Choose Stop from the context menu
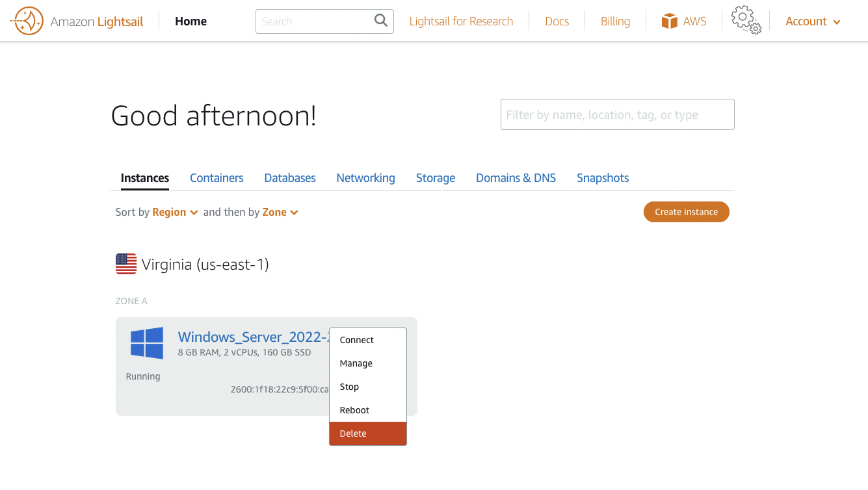 [368, 387]
